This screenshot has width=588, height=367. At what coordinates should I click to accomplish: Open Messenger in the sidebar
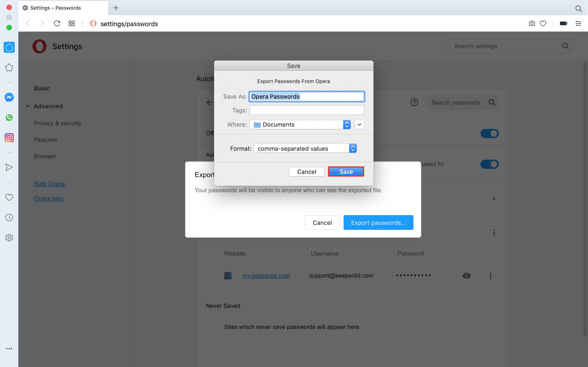coord(9,97)
